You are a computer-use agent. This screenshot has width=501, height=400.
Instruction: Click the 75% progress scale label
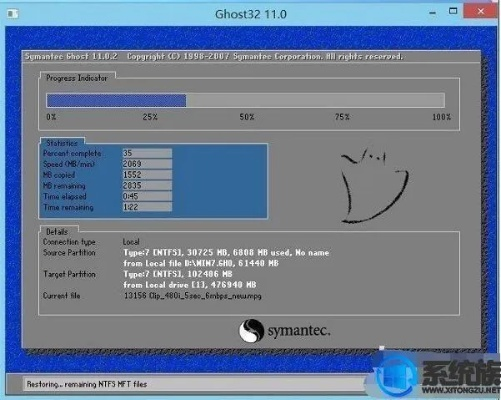(x=342, y=117)
